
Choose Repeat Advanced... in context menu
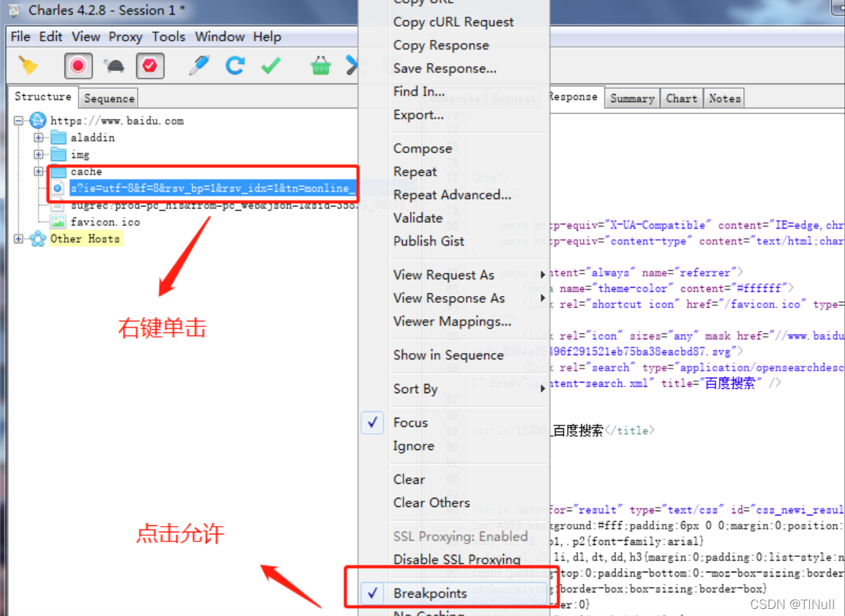click(452, 195)
